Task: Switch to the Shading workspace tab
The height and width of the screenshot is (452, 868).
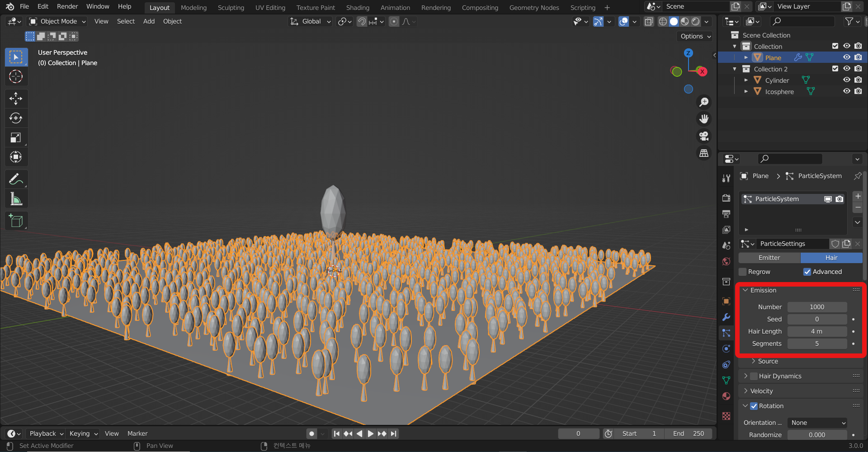Action: 358,8
